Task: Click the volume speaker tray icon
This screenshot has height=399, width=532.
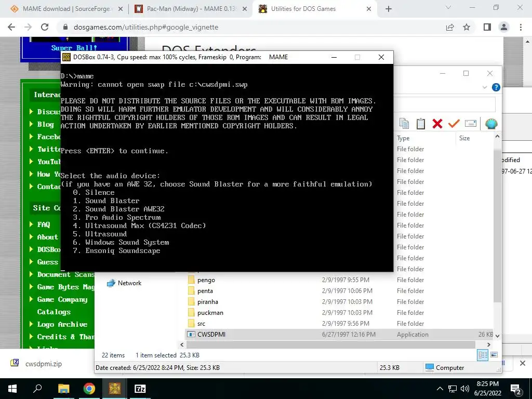Action: tap(465, 389)
